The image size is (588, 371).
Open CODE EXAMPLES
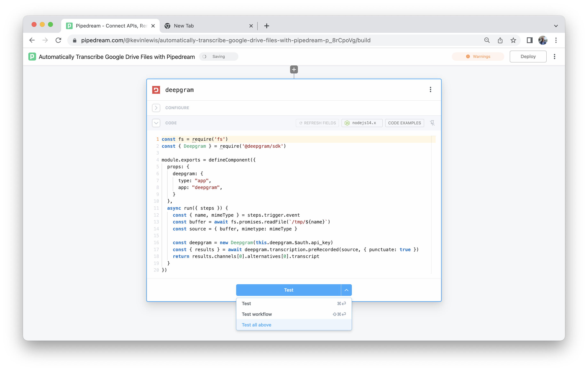(404, 123)
